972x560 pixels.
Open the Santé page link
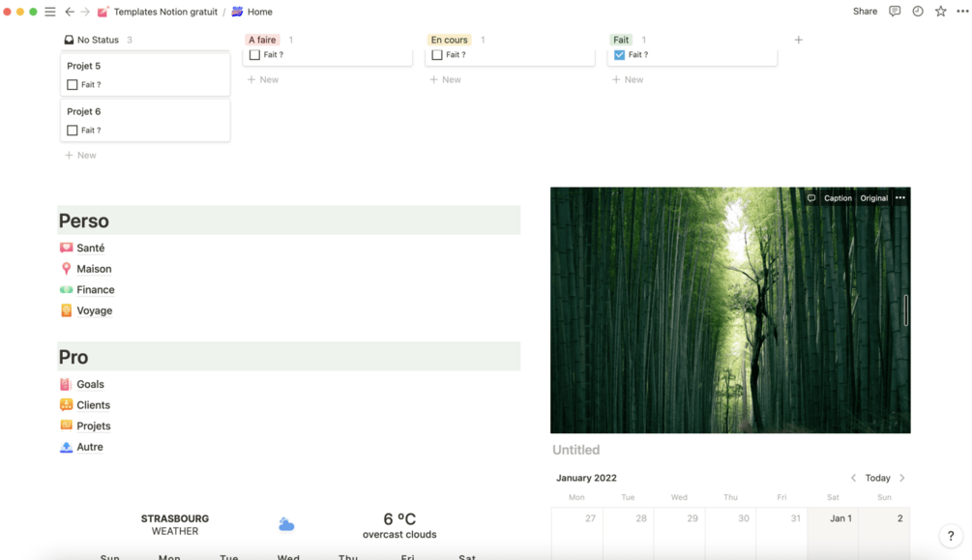pyautogui.click(x=91, y=248)
